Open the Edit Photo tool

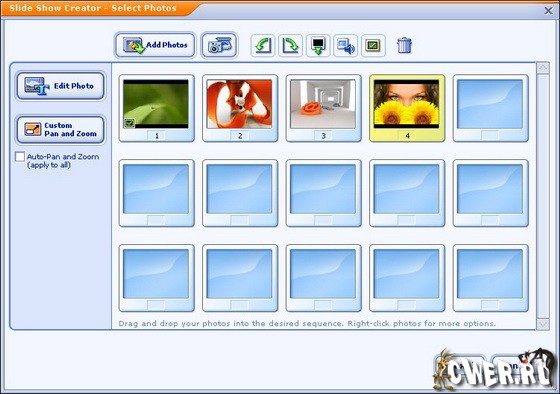pyautogui.click(x=60, y=86)
